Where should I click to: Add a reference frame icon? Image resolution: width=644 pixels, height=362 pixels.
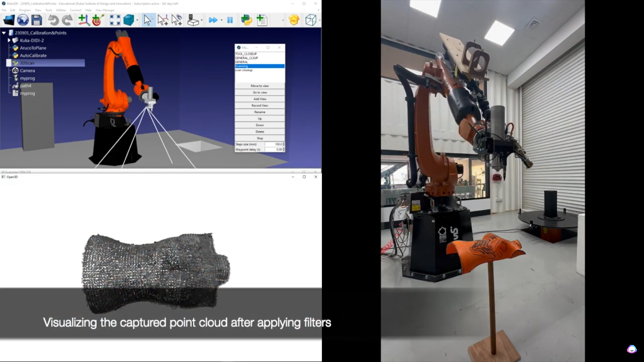coord(83,20)
